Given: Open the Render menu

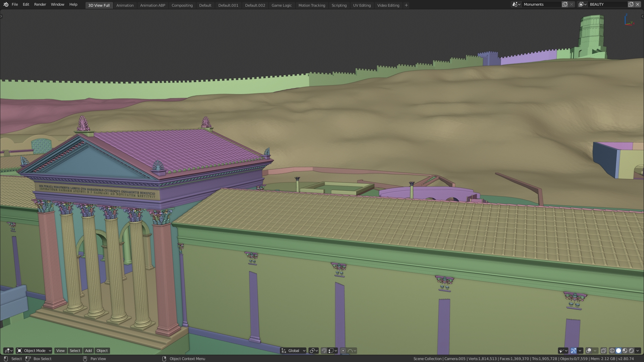Looking at the screenshot, I should (40, 4).
